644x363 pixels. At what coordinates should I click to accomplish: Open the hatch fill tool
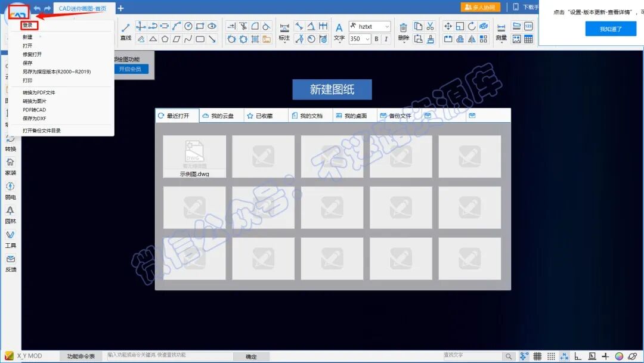click(255, 39)
